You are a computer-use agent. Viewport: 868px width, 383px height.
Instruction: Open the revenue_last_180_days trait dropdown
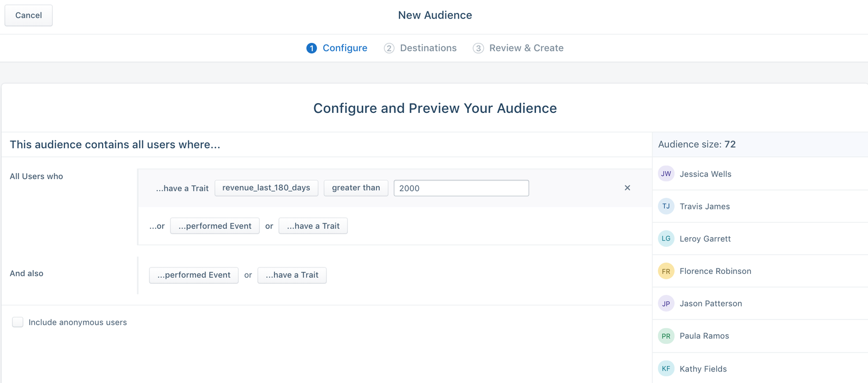266,188
